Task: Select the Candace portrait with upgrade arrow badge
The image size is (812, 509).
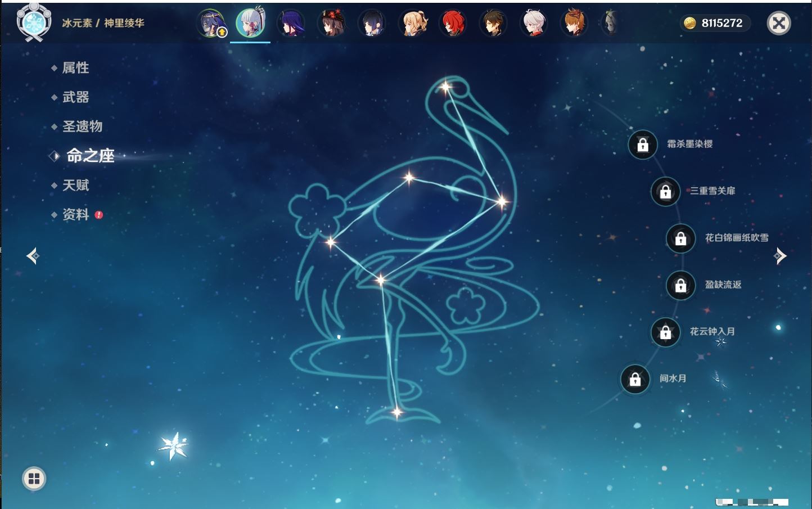Action: (211, 24)
